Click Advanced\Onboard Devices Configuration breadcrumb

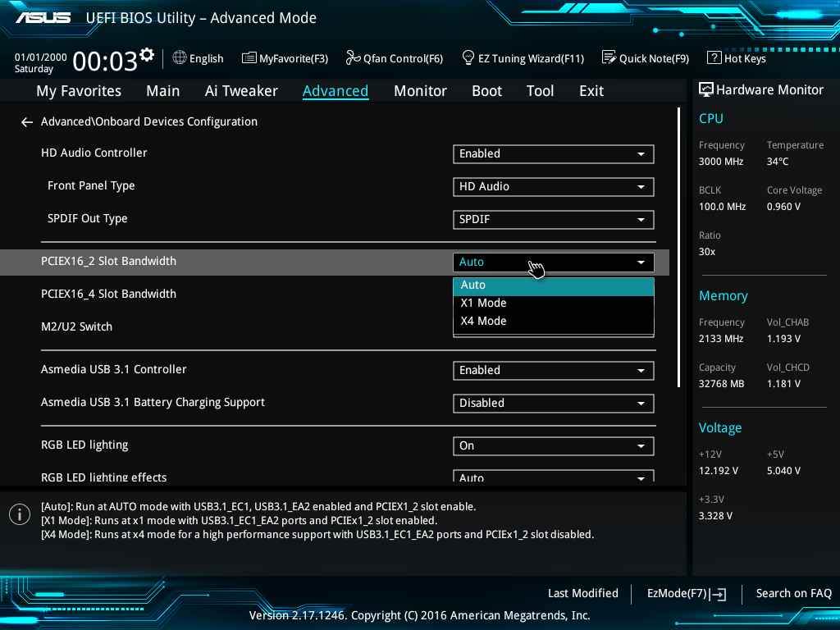click(149, 121)
